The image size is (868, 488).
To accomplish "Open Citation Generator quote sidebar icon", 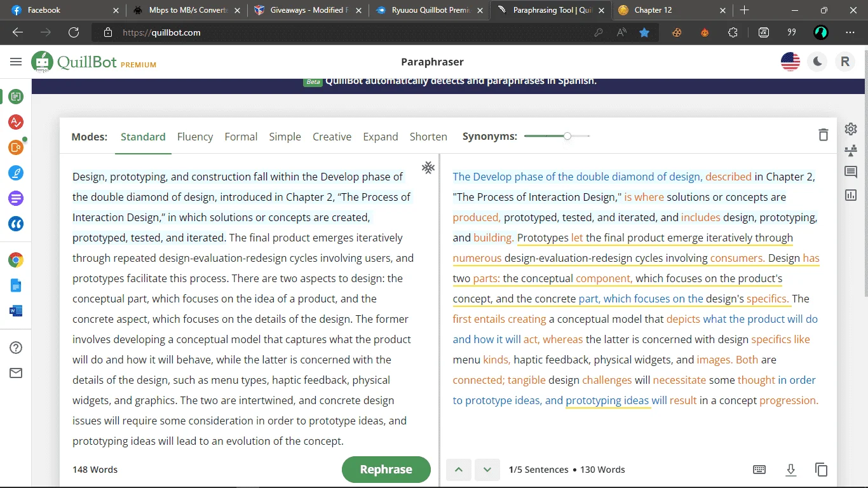I will point(17,224).
